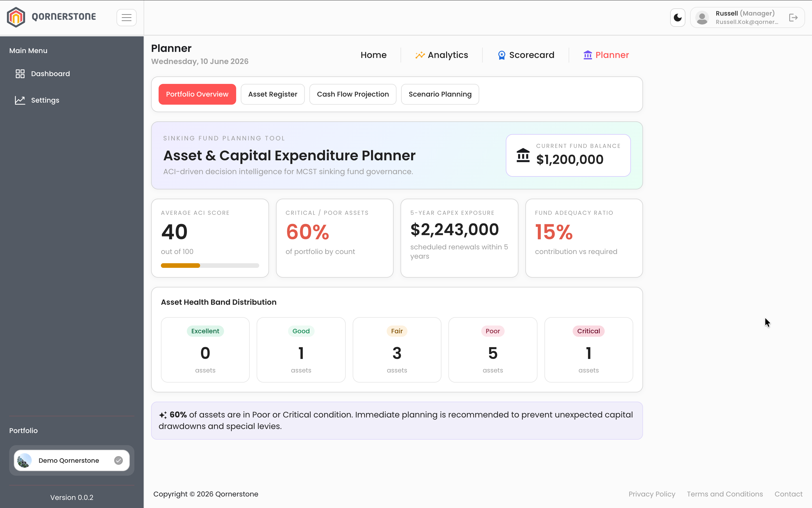Viewport: 812px width, 508px height.
Task: Open the Privacy Policy link
Action: [x=652, y=494]
